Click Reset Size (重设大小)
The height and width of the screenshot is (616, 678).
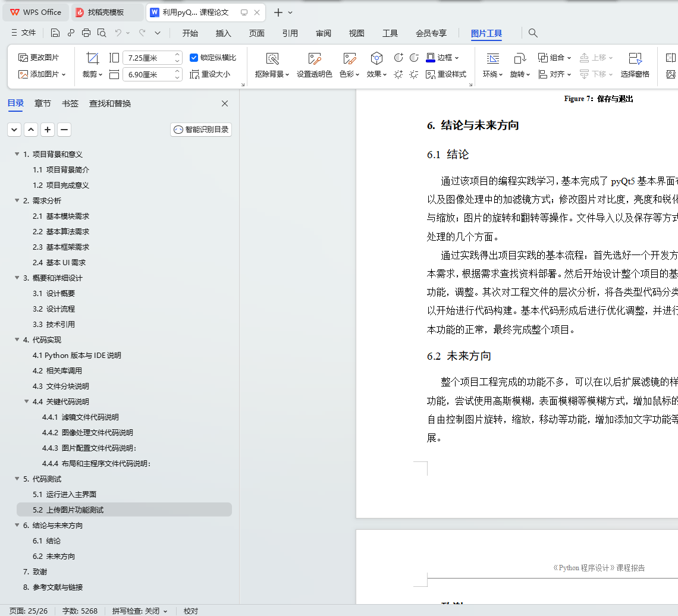coord(210,74)
